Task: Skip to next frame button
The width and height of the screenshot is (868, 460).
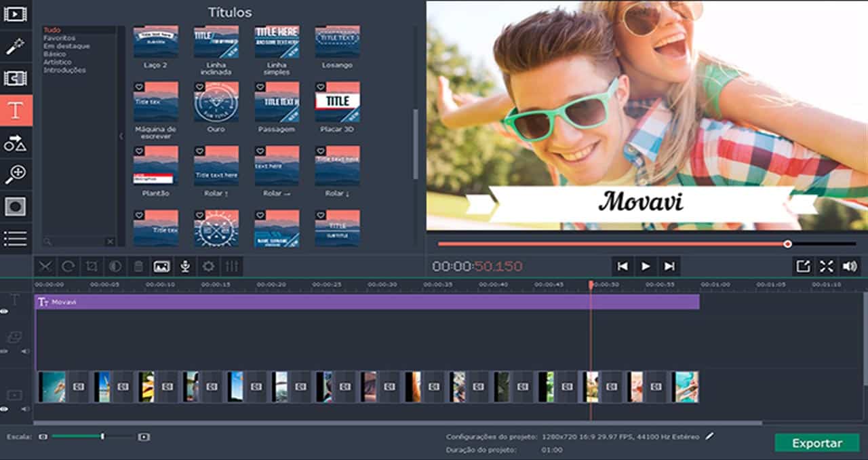Action: click(669, 267)
